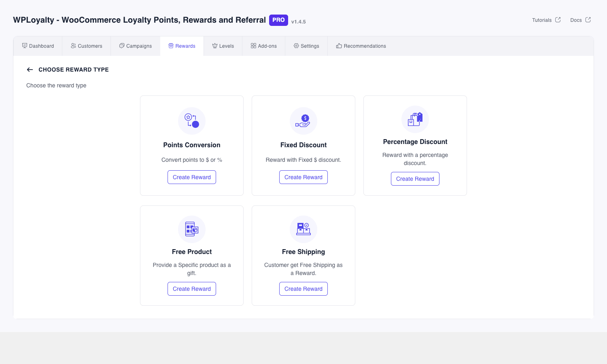Screen dimensions: 607x364
Task: Click the Free Product icon
Action: (192, 229)
